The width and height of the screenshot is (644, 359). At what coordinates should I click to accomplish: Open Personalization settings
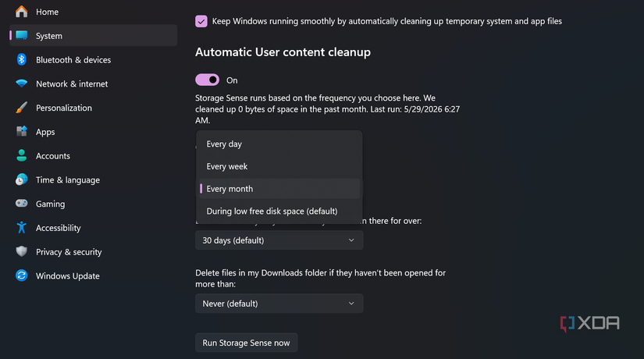click(x=93, y=108)
